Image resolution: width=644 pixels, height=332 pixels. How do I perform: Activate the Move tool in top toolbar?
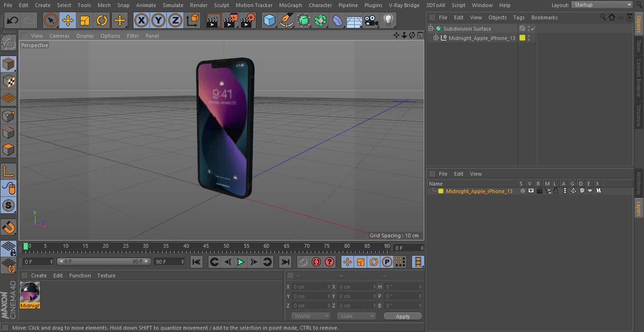pos(68,20)
